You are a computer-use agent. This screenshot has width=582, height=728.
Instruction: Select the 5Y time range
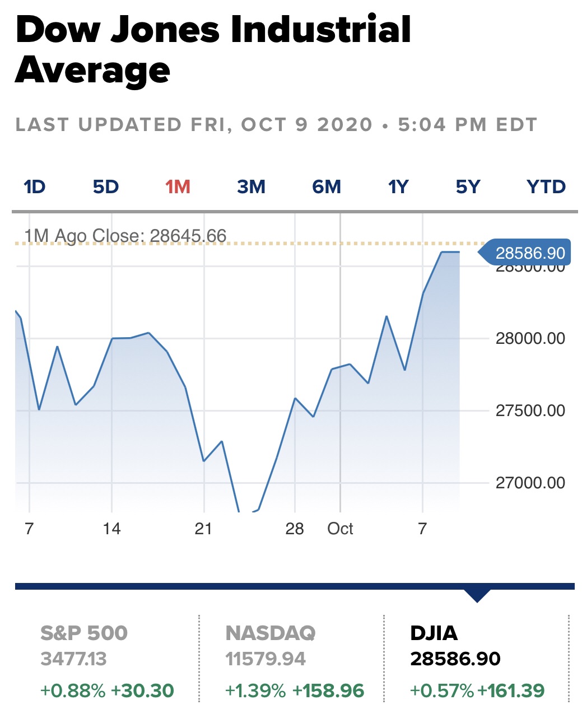click(468, 186)
